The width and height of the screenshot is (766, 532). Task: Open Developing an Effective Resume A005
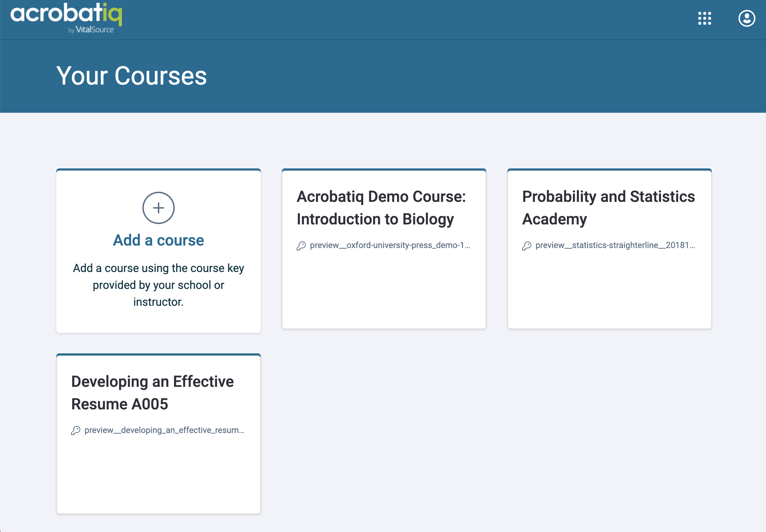click(x=152, y=392)
